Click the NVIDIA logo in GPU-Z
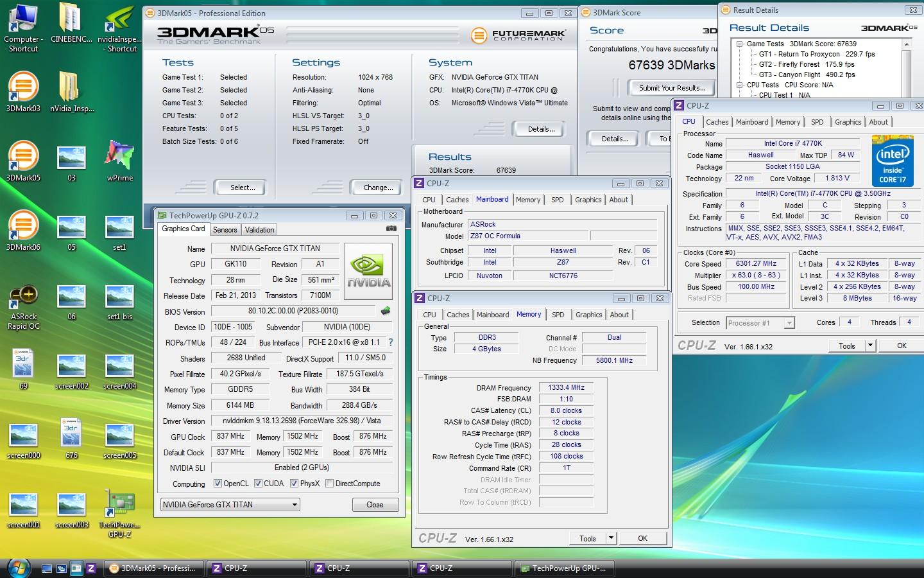Viewport: 924px width, 578px height. [369, 271]
